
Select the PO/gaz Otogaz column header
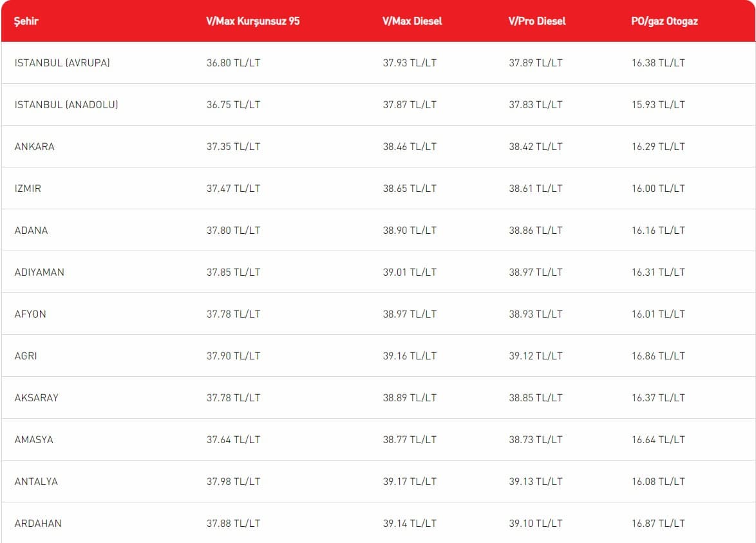pyautogui.click(x=665, y=21)
